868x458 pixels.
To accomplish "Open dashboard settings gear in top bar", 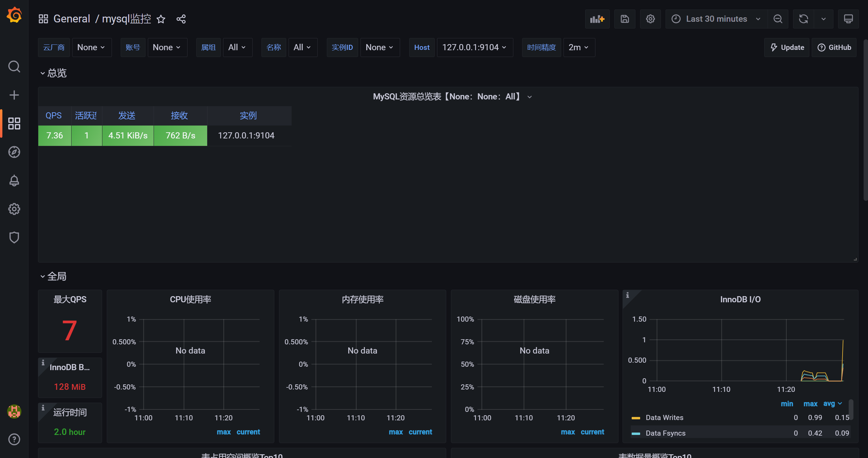I will point(650,19).
